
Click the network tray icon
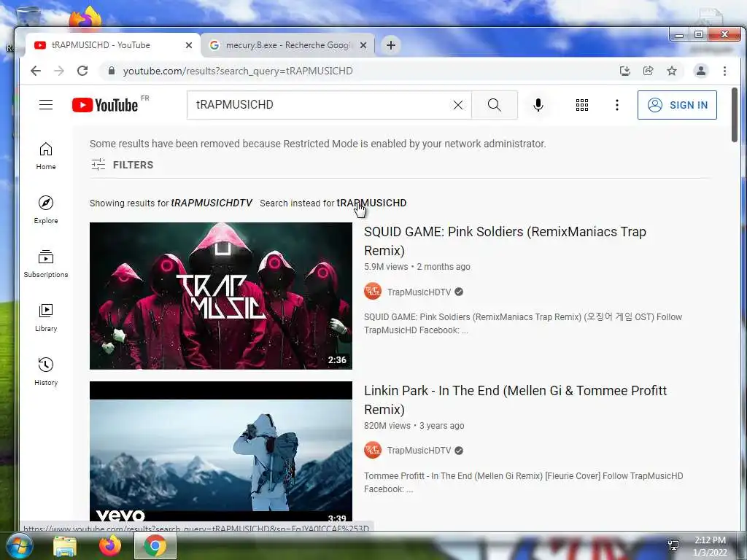pyautogui.click(x=673, y=545)
